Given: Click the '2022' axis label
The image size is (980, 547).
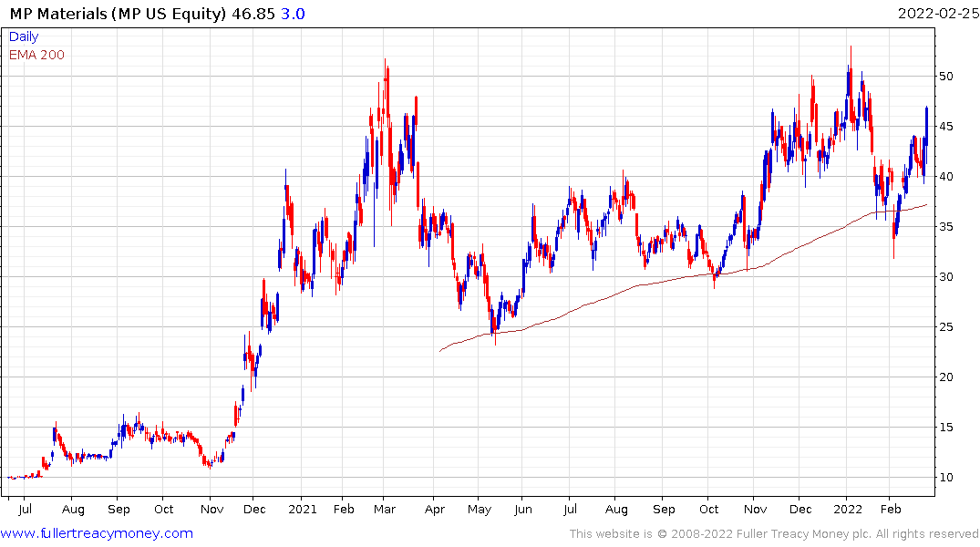Looking at the screenshot, I should tap(848, 509).
